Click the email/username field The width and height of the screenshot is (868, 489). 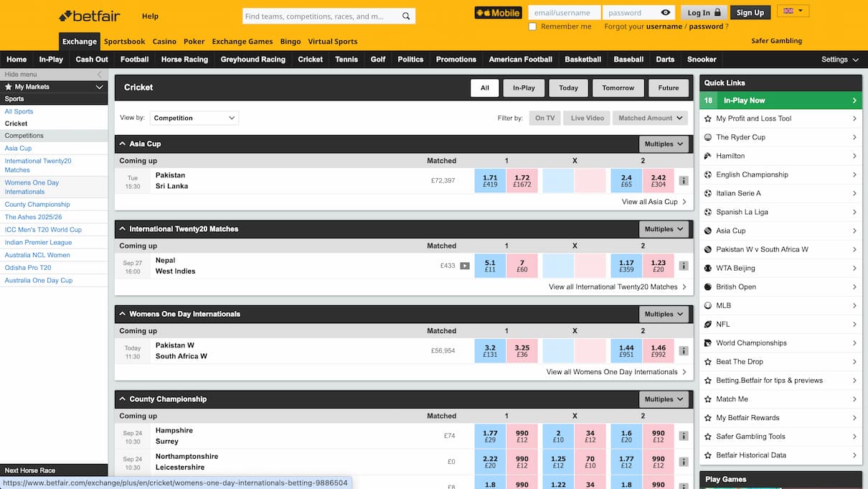tap(564, 12)
